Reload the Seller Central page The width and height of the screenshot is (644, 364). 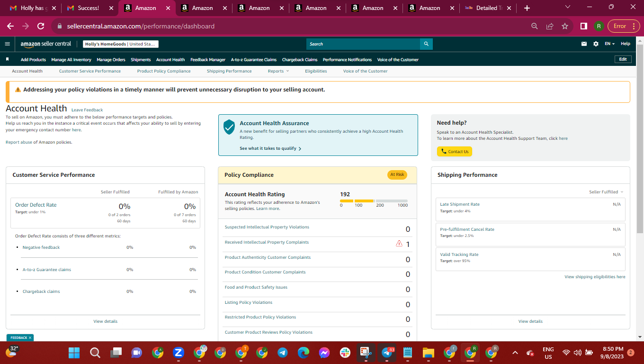click(41, 26)
